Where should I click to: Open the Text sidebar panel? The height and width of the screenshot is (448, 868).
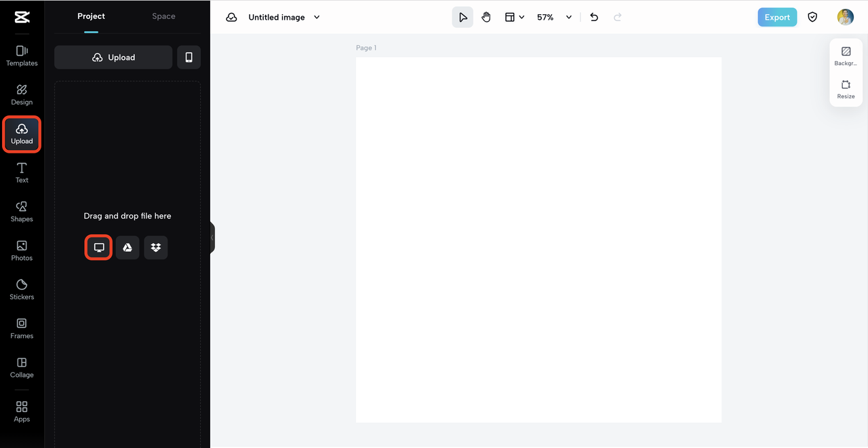click(22, 172)
